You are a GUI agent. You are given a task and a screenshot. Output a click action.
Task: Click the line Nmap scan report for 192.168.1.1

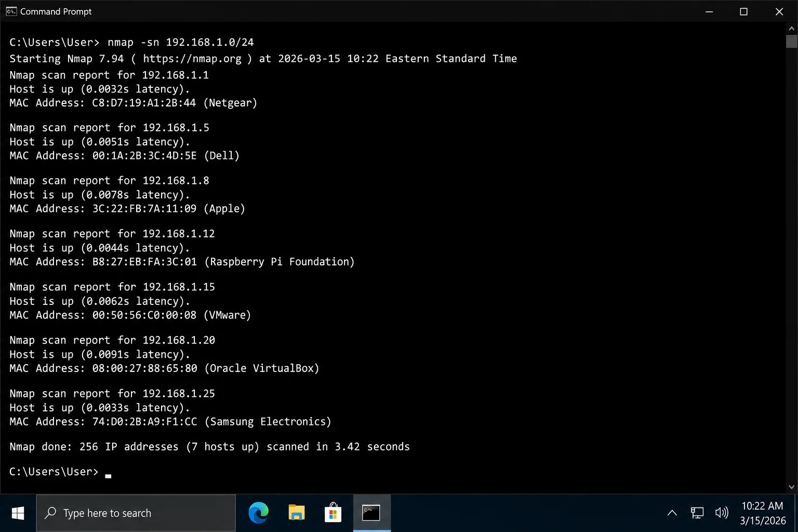click(x=109, y=75)
